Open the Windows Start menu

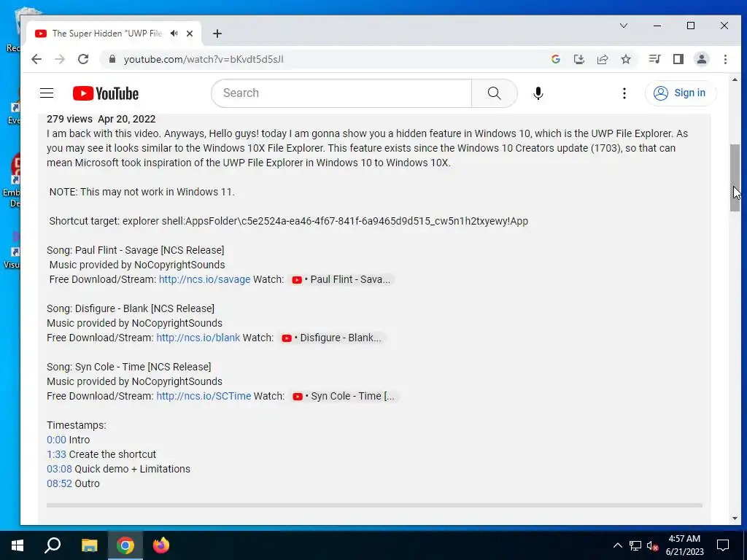tap(18, 545)
